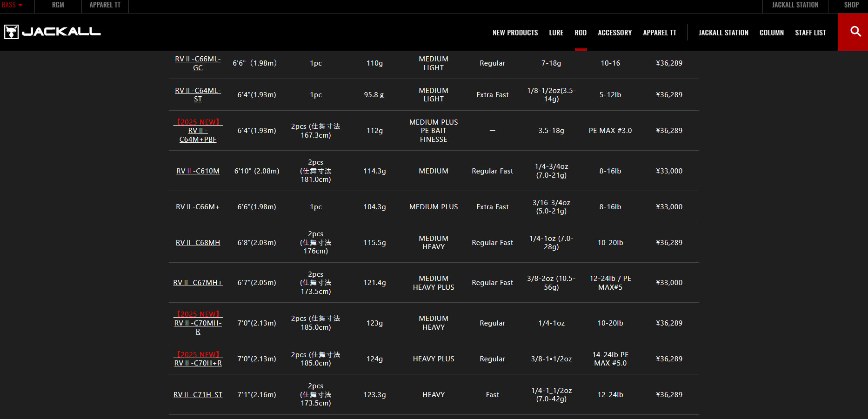The height and width of the screenshot is (419, 868).
Task: Click the MEDIUM HEAVY PLUS power cell
Action: [x=434, y=283]
